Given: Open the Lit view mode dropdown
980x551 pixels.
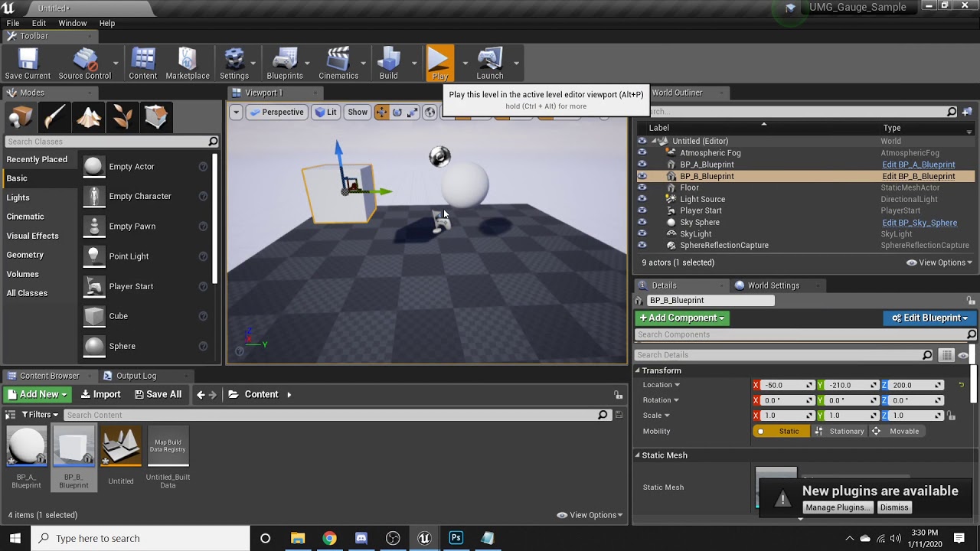Looking at the screenshot, I should point(325,112).
